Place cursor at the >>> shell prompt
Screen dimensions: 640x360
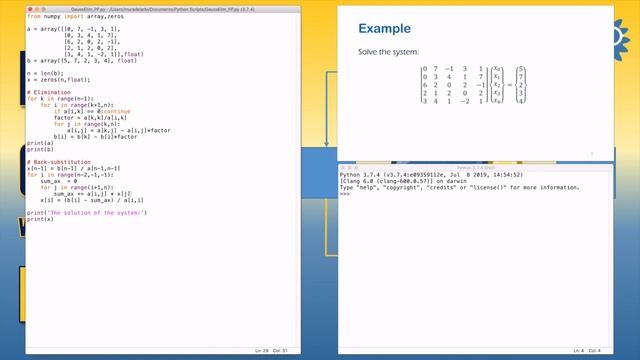pos(345,194)
